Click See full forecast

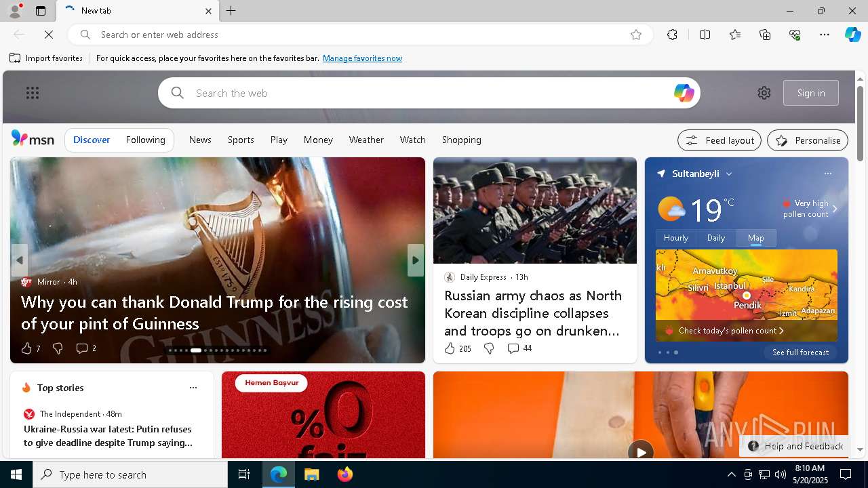click(x=800, y=352)
